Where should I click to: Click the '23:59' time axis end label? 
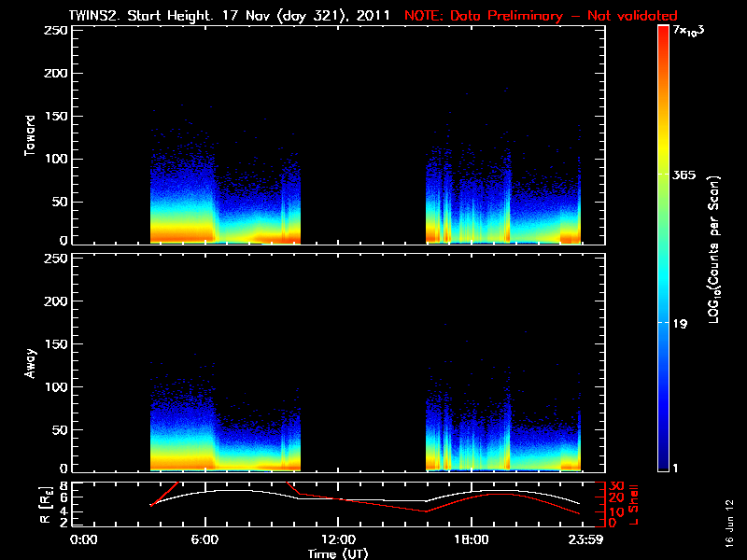pos(582,539)
